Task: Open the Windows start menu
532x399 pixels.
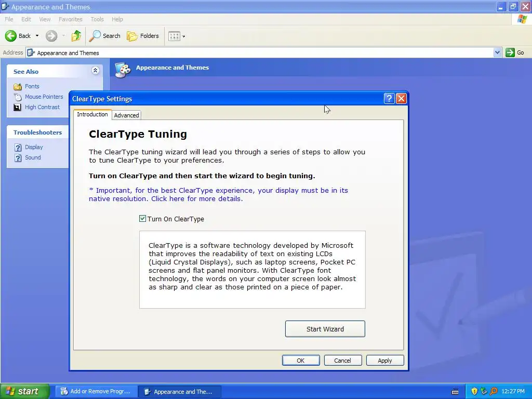Action: pyautogui.click(x=24, y=391)
